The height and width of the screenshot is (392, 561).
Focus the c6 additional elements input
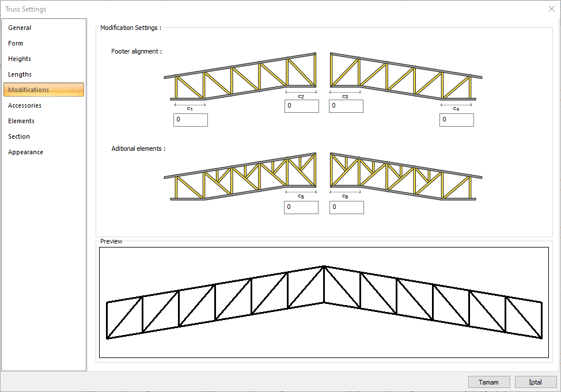[x=346, y=207]
